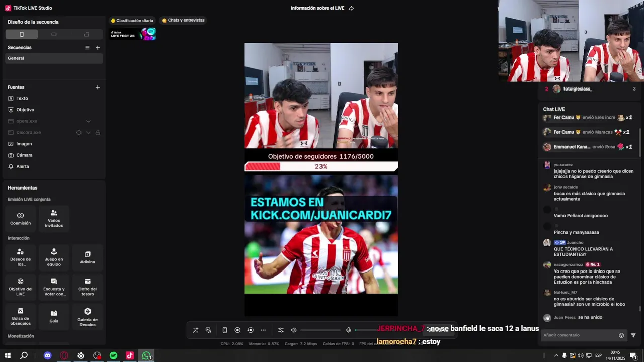Unlock the Discord.exe source
Viewport: 644px width, 362px height.
point(98,133)
